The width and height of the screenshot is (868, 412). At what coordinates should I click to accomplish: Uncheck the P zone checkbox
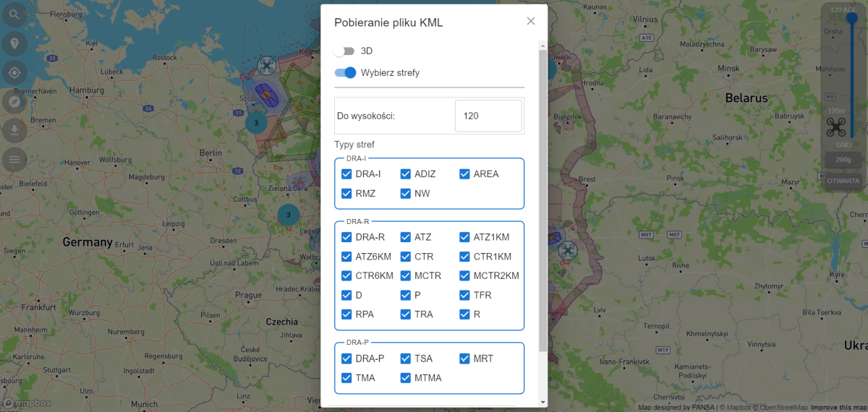pyautogui.click(x=406, y=295)
